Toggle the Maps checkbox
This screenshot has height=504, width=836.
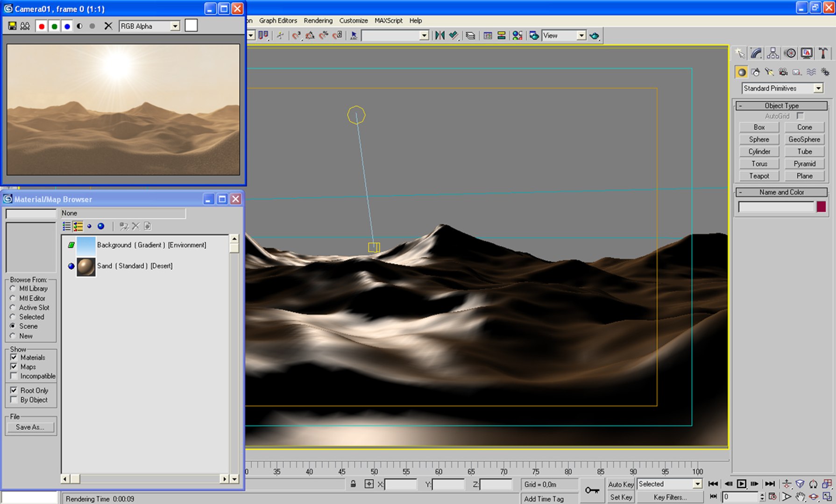tap(14, 367)
